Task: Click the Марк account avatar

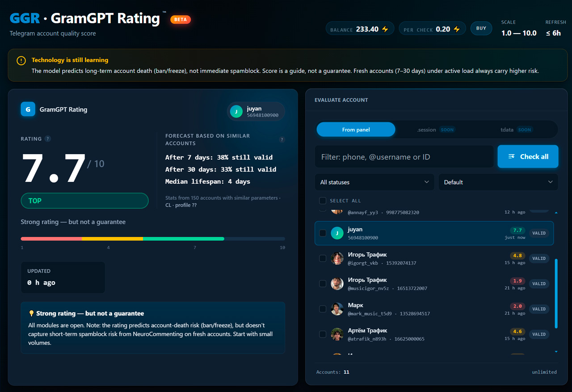Action: click(x=337, y=309)
